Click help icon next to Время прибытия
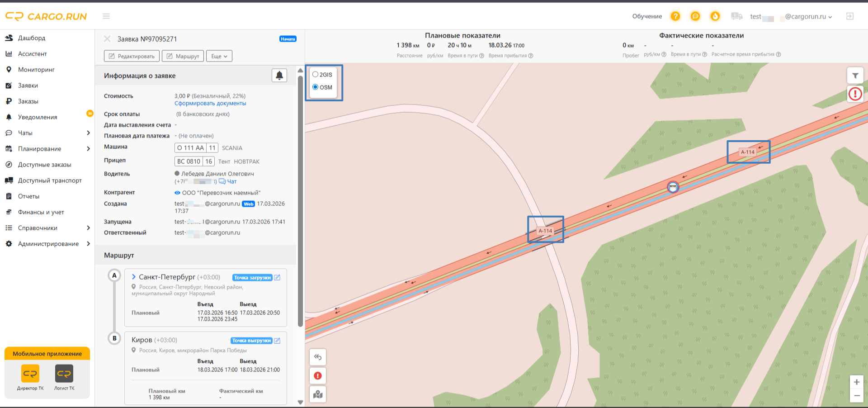The height and width of the screenshot is (408, 868). [531, 56]
